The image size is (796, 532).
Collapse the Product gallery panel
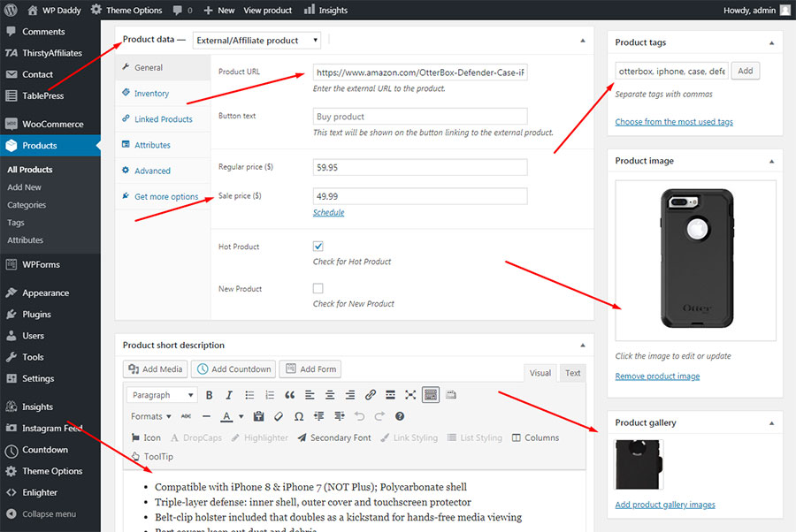[x=771, y=423]
